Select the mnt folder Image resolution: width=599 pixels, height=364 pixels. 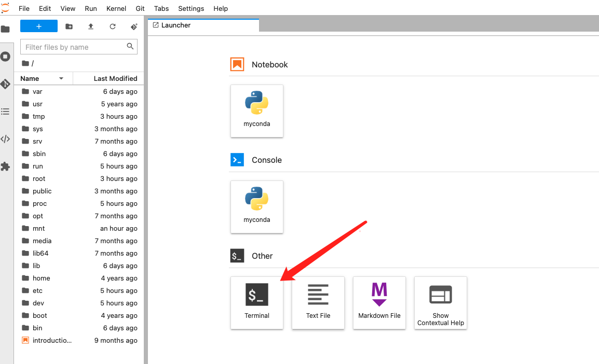79,228
